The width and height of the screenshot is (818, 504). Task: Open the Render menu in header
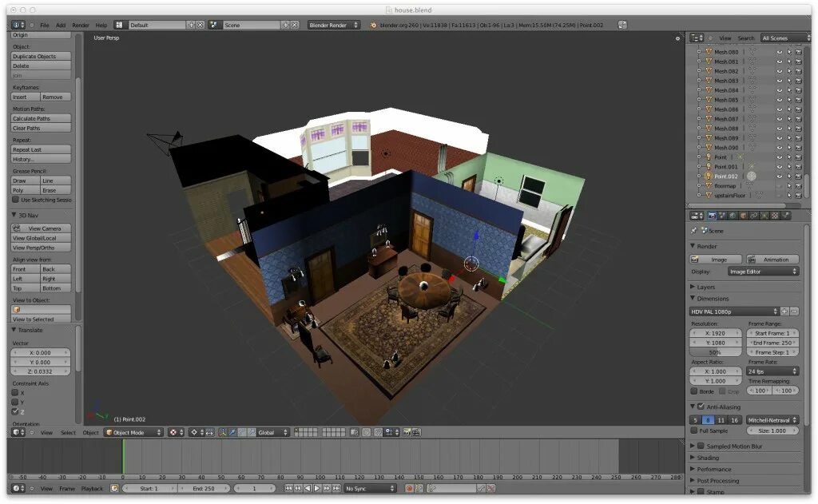point(81,25)
